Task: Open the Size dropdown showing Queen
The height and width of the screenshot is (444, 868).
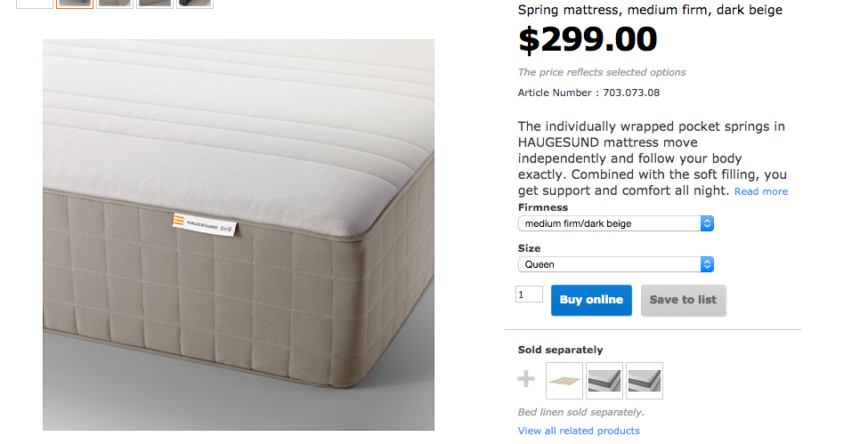Action: click(x=615, y=264)
